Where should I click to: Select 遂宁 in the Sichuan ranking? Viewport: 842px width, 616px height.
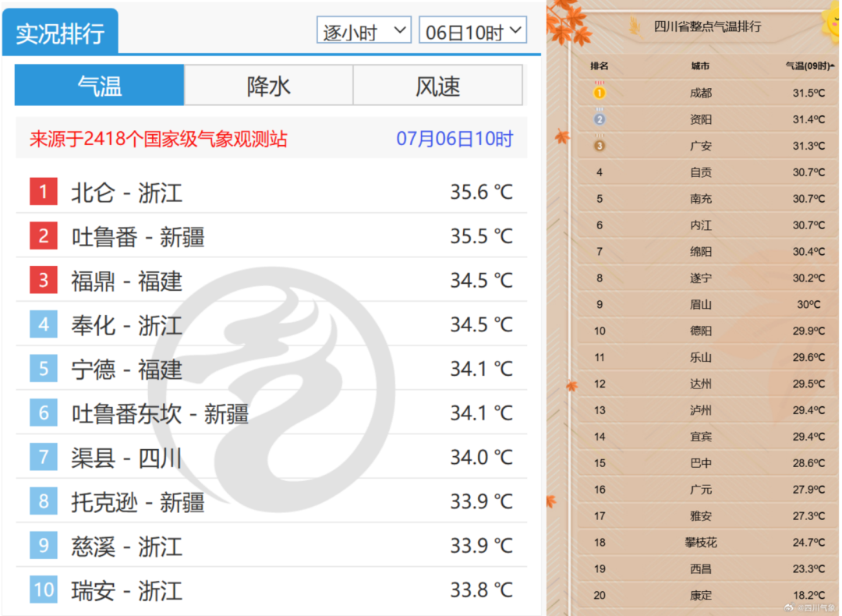click(701, 278)
